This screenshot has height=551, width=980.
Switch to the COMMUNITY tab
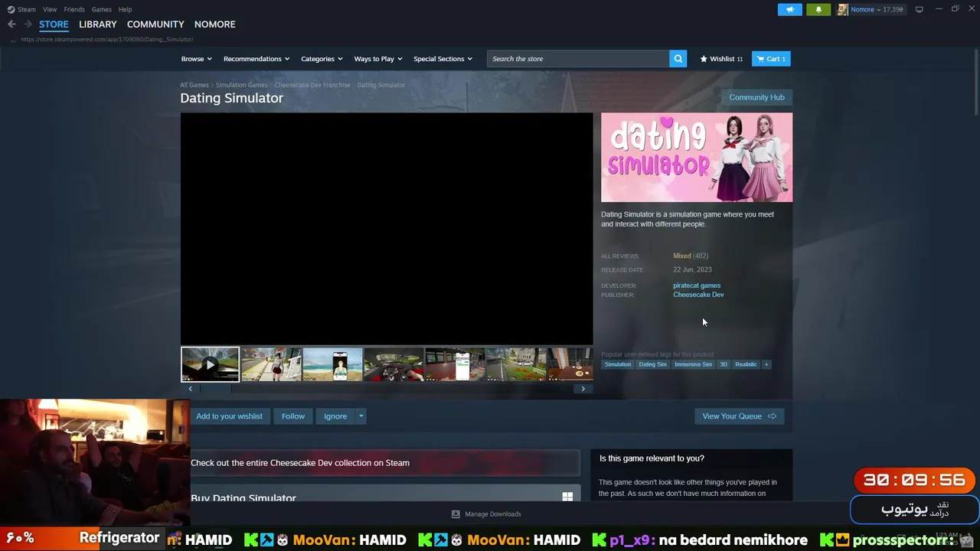coord(155,24)
